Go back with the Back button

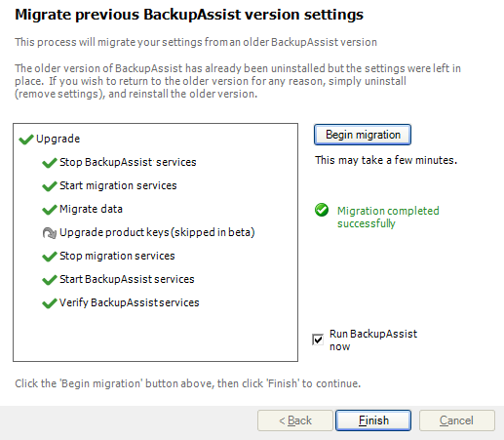295,420
